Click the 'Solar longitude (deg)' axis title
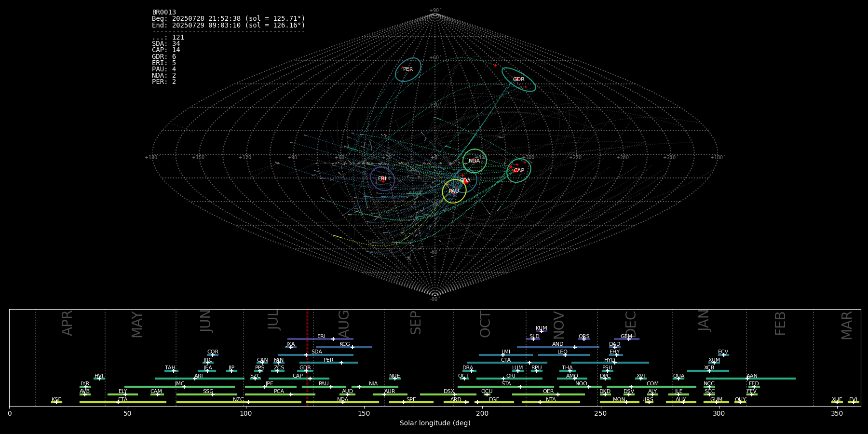This screenshot has height=434, width=868. pos(435,423)
